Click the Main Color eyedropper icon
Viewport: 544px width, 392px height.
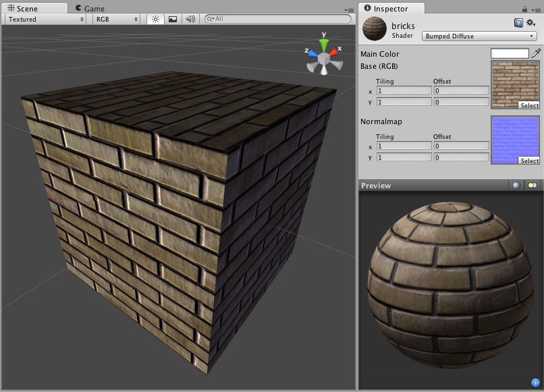coord(537,53)
